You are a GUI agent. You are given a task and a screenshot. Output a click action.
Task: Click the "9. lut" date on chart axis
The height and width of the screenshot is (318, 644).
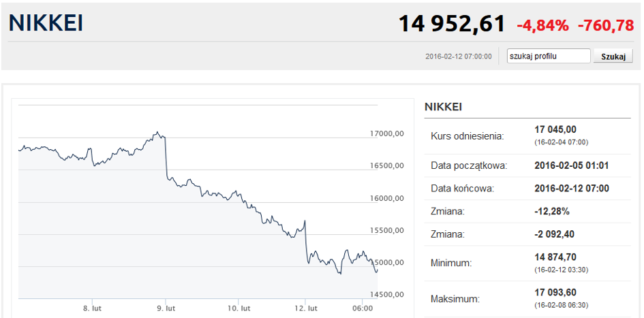[166, 308]
